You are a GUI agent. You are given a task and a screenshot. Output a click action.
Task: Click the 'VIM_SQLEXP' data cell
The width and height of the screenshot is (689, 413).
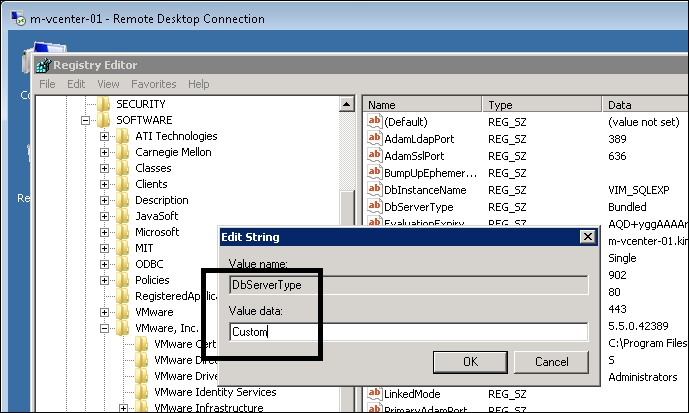638,190
